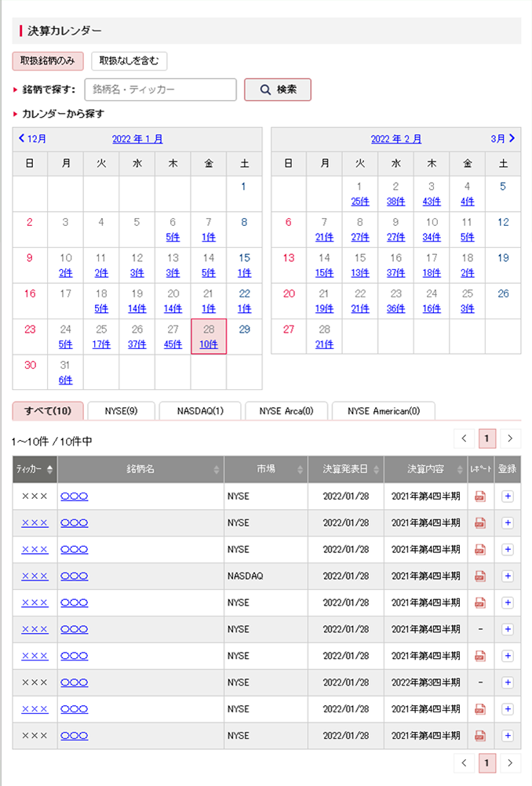Select 取扱なしを含む filter toggle
The width and height of the screenshot is (532, 786).
129,61
